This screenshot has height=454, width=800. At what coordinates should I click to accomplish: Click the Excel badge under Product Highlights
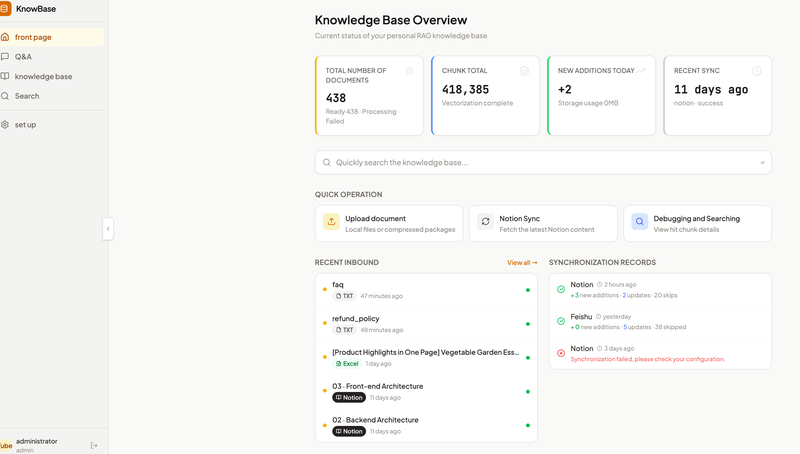tap(347, 364)
